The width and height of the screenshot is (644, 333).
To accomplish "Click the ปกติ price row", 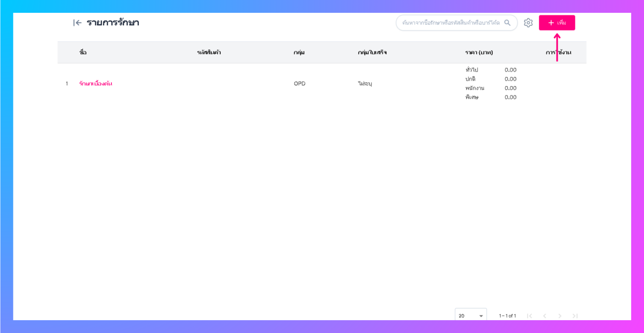I will point(491,79).
